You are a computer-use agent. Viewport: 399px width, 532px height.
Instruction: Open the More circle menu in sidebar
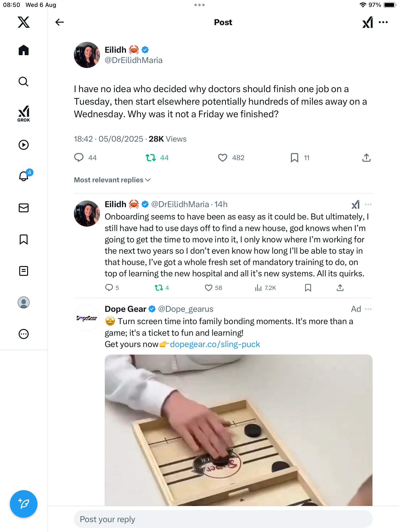tap(24, 334)
